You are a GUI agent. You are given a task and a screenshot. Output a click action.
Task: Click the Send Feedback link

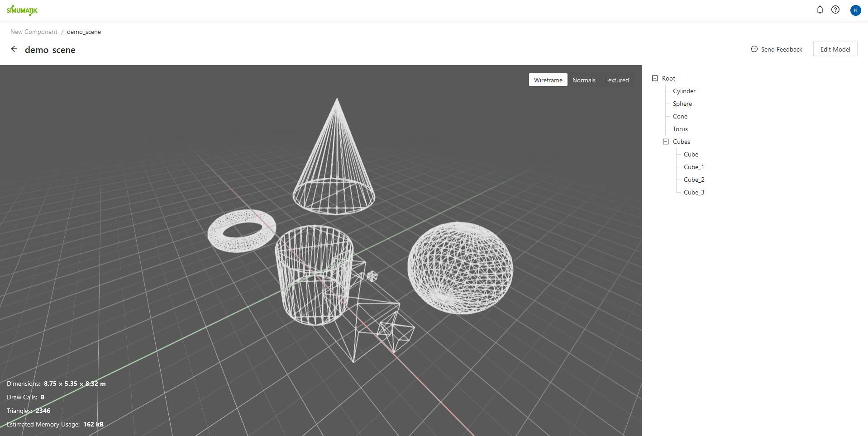(781, 49)
